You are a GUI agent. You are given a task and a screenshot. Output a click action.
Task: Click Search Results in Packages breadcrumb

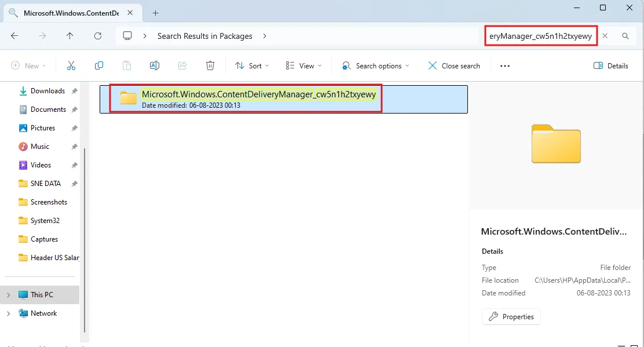click(x=204, y=36)
